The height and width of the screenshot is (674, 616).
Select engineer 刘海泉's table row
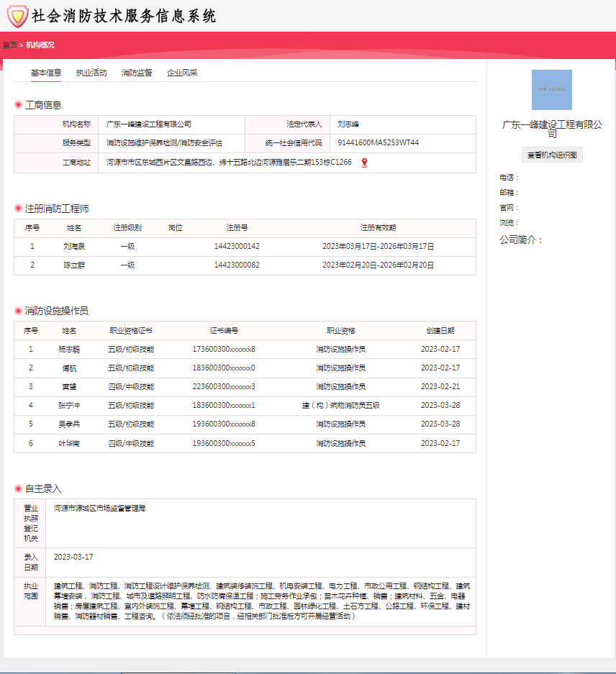coord(245,246)
